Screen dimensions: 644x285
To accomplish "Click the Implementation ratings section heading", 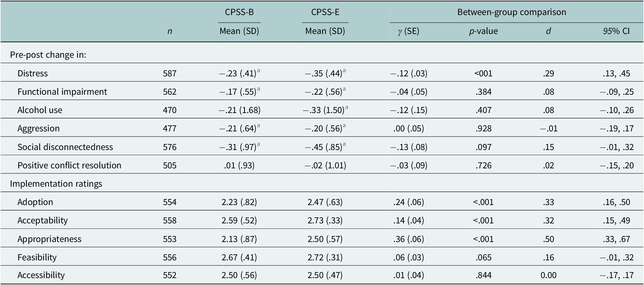I will pyautogui.click(x=56, y=184).
